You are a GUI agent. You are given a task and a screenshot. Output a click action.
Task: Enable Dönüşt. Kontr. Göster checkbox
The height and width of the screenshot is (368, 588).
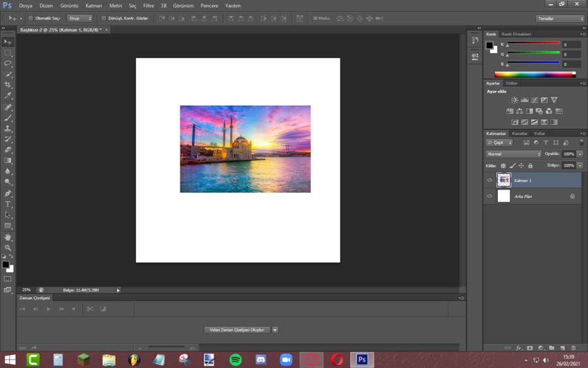[x=103, y=18]
